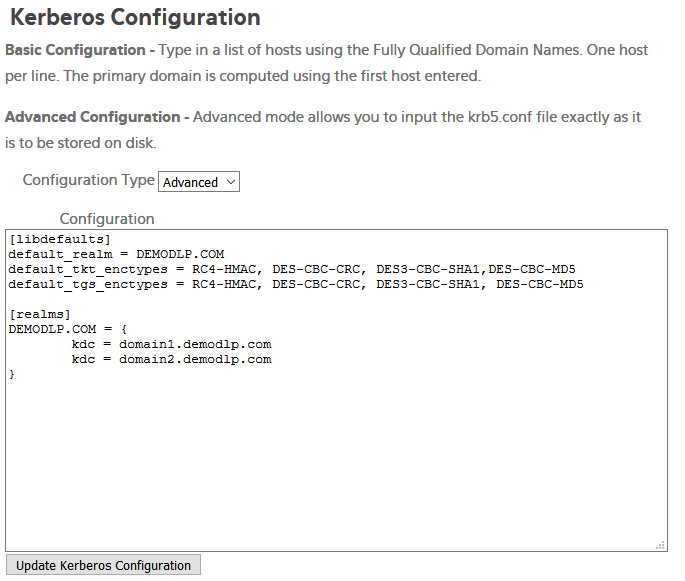Click the Advanced Configuration bold text
The height and width of the screenshot is (581, 685).
coord(93,117)
